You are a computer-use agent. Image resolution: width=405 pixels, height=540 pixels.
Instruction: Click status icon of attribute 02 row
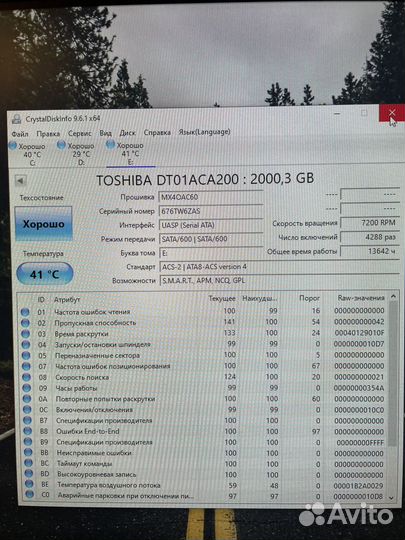(25, 323)
